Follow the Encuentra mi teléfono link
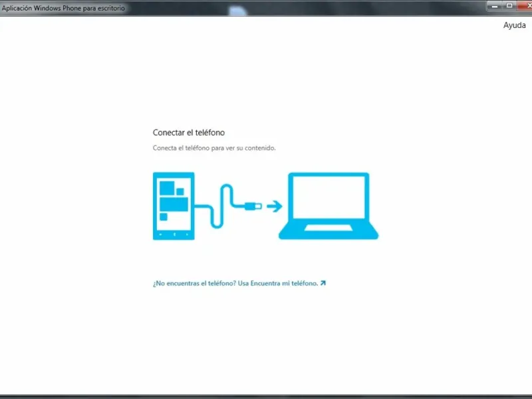Image resolution: width=532 pixels, height=399 pixels. tap(239, 283)
